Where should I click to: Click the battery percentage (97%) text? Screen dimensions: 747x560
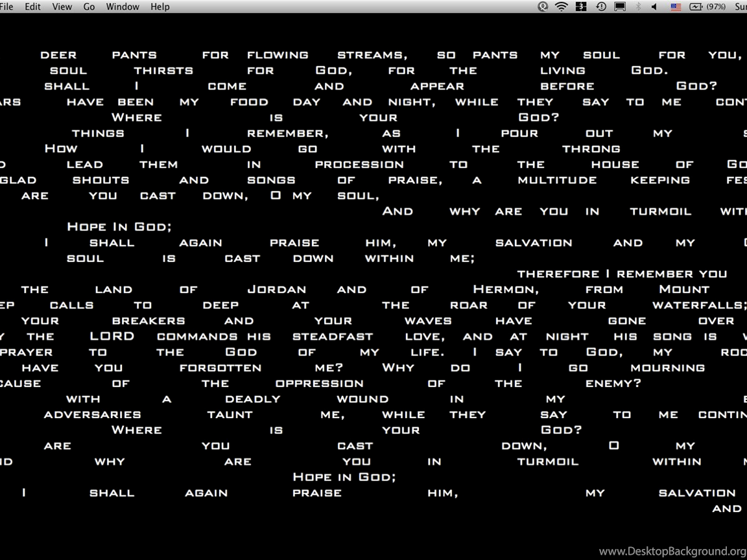[x=716, y=6]
